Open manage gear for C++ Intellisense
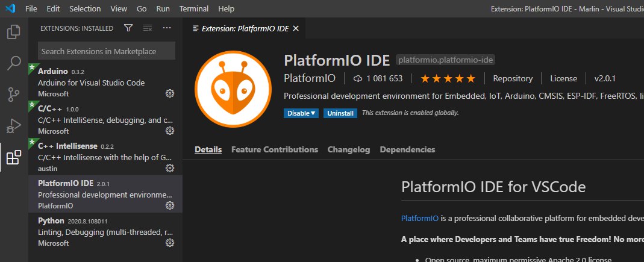The image size is (644, 262). click(x=170, y=168)
